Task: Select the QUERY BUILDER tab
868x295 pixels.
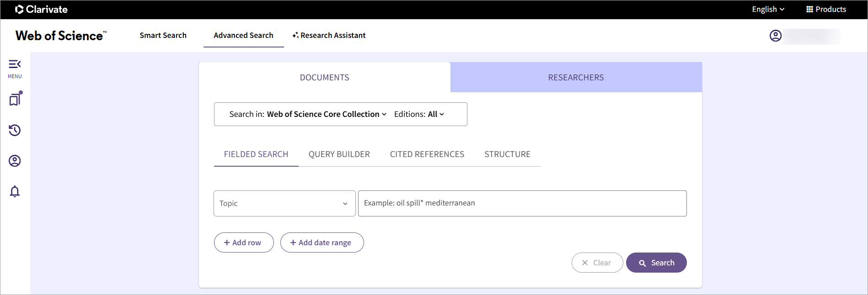Action: tap(339, 154)
